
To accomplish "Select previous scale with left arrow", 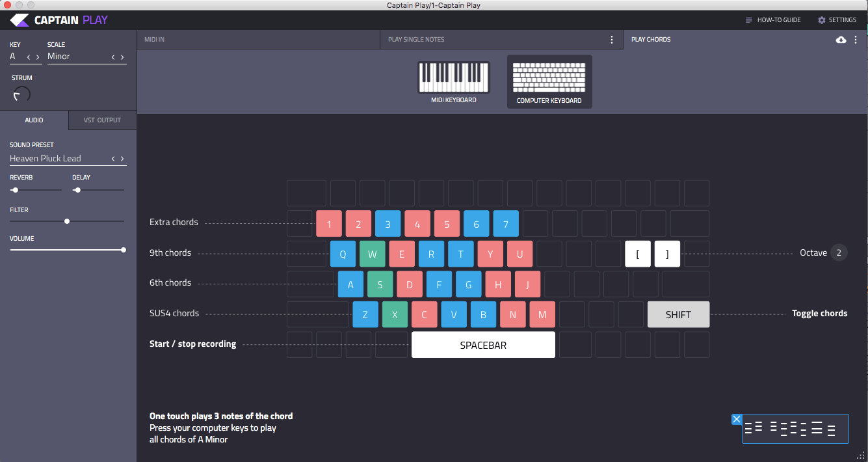I will (113, 57).
